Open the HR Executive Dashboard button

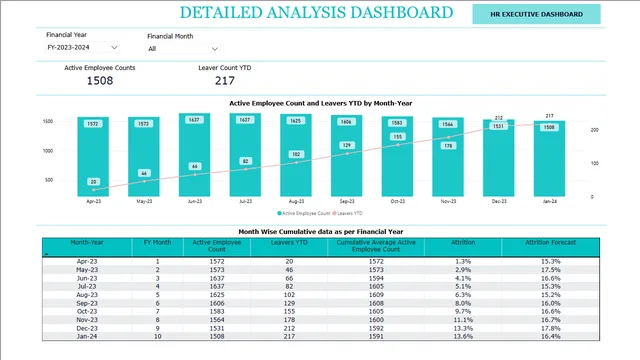pyautogui.click(x=536, y=14)
